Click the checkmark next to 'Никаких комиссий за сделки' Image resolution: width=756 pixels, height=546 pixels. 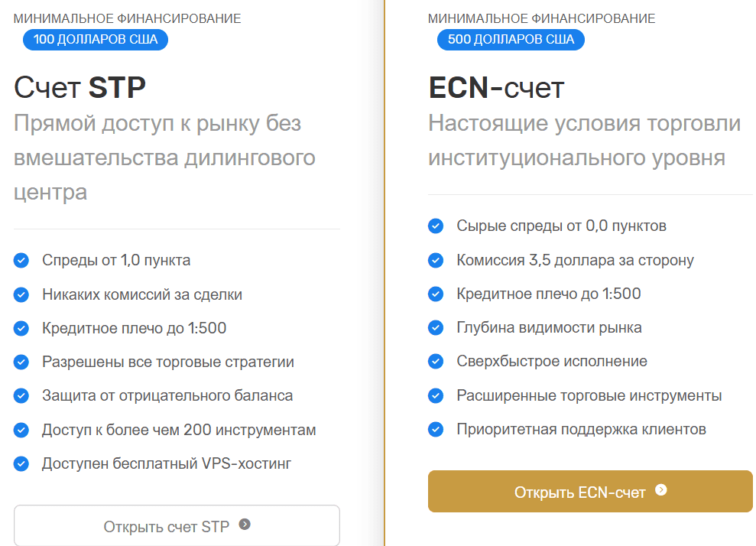click(21, 294)
